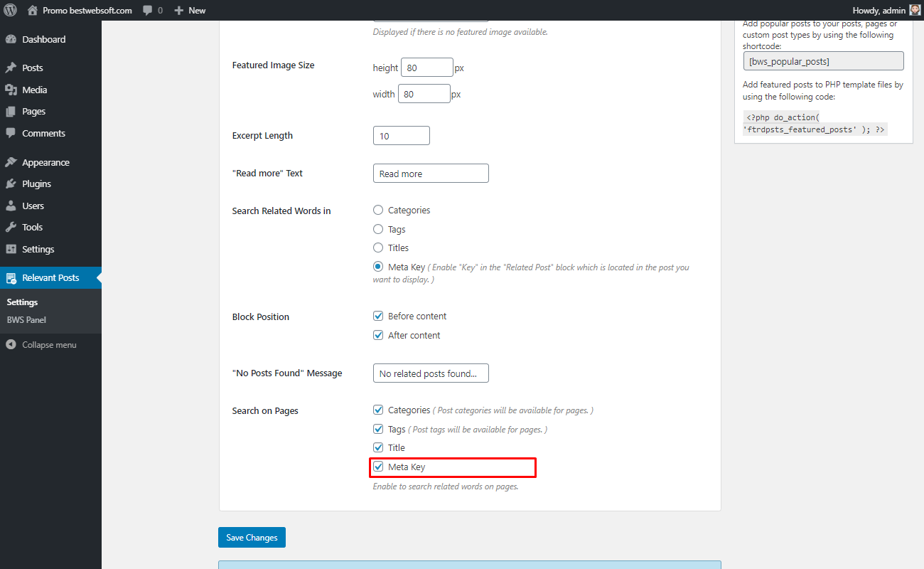Open admin user avatar
Image resolution: width=924 pixels, height=569 pixels.
coord(915,10)
